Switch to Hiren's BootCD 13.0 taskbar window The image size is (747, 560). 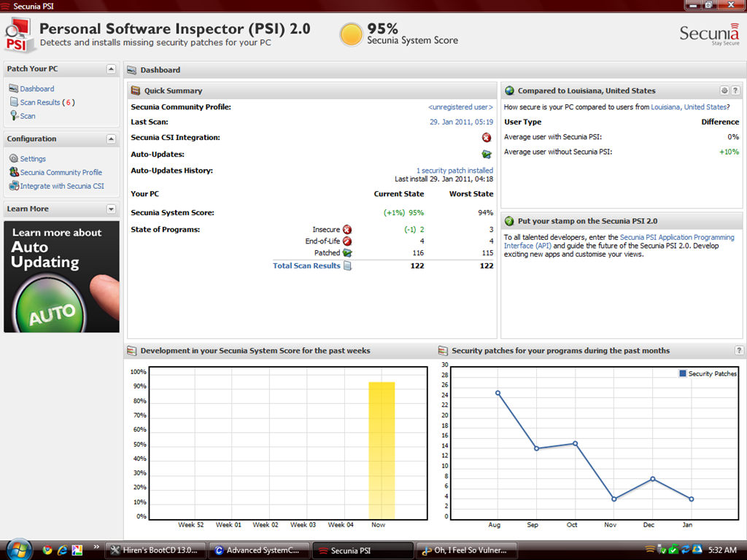point(156,551)
